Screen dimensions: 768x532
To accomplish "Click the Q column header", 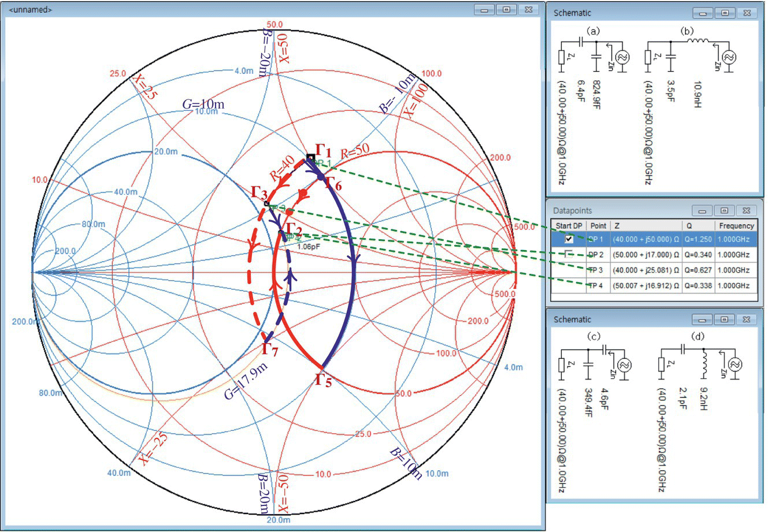I will click(x=698, y=225).
